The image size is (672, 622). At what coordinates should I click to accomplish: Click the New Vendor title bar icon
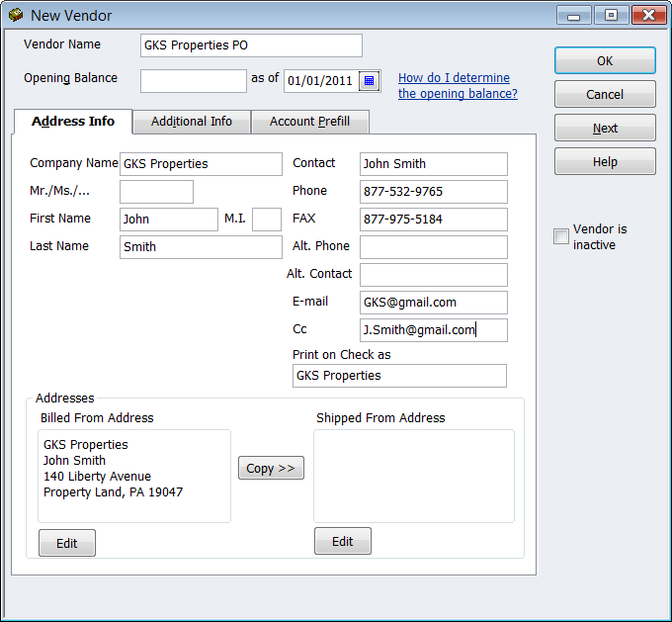point(16,15)
